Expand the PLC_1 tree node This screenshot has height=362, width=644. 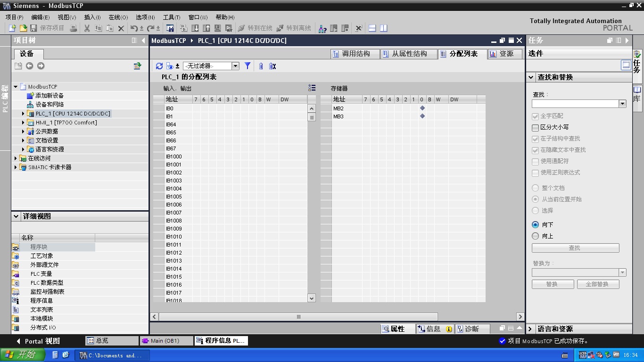pyautogui.click(x=23, y=114)
